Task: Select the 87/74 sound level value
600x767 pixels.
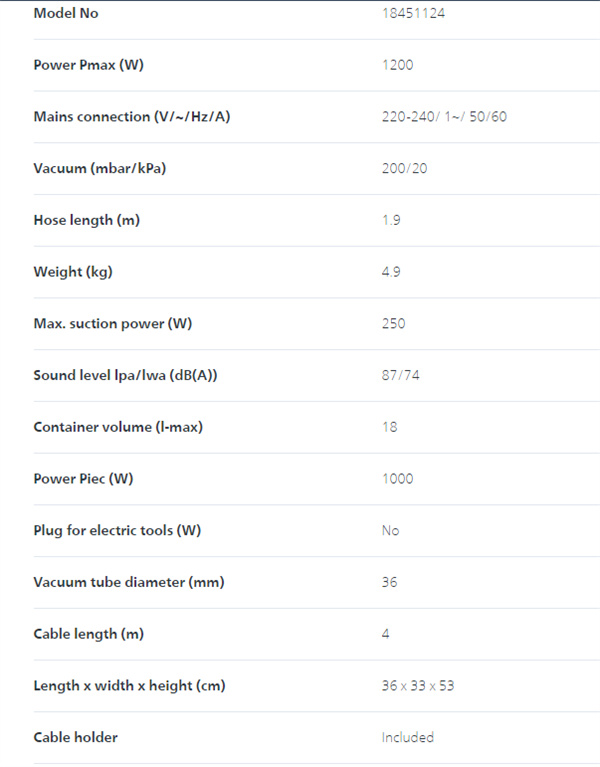Action: pos(400,375)
